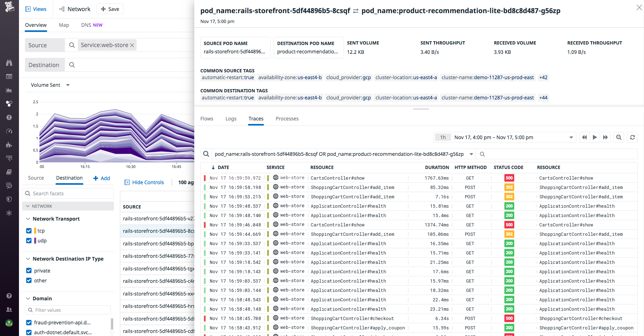644x336 pixels.
Task: Select the APM hexagons icon in sidebar
Action: click(9, 103)
